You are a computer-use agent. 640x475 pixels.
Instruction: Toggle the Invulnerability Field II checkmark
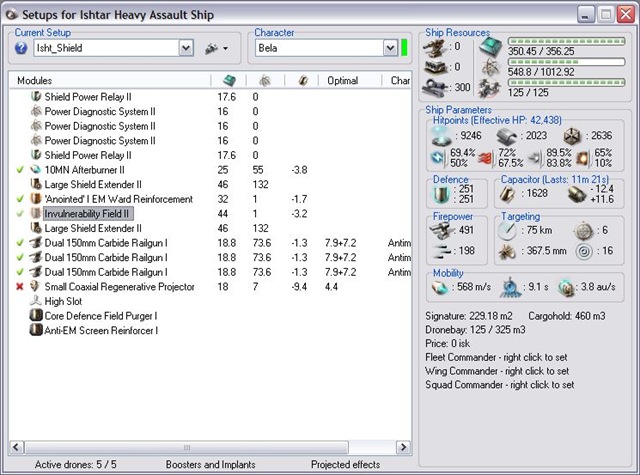(20, 214)
